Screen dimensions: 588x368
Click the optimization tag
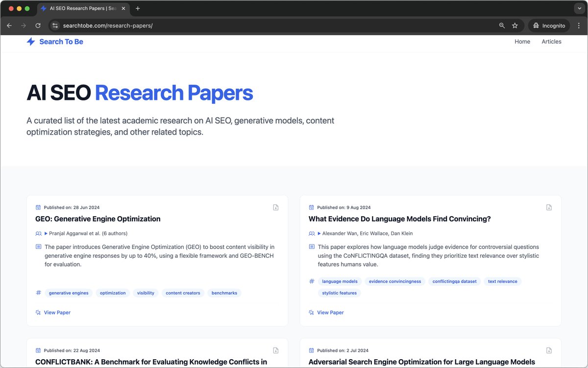tap(113, 293)
